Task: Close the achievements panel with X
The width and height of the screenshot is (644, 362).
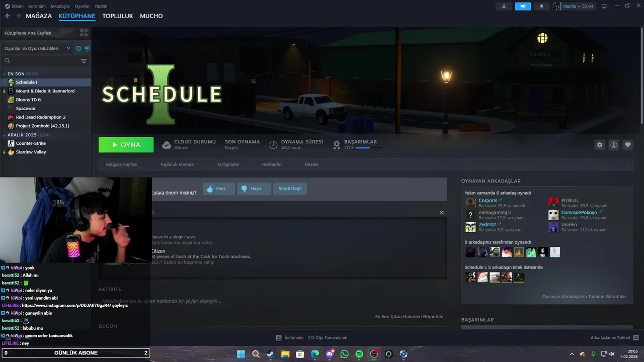Action: click(x=442, y=212)
